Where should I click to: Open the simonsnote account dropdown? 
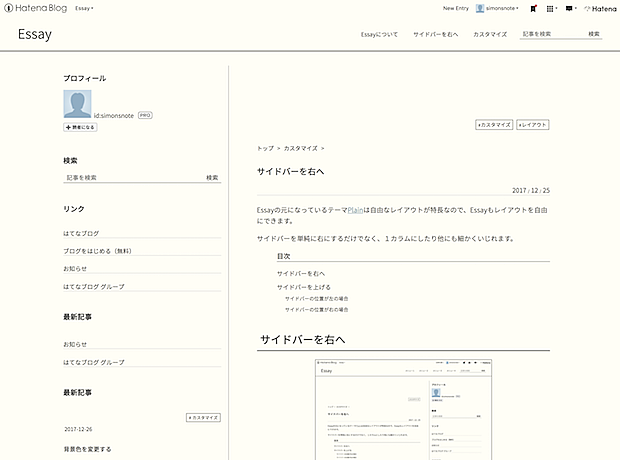tap(502, 8)
